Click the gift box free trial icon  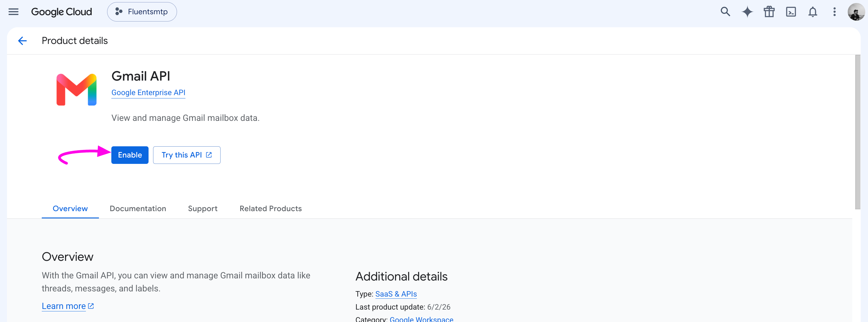(x=769, y=12)
